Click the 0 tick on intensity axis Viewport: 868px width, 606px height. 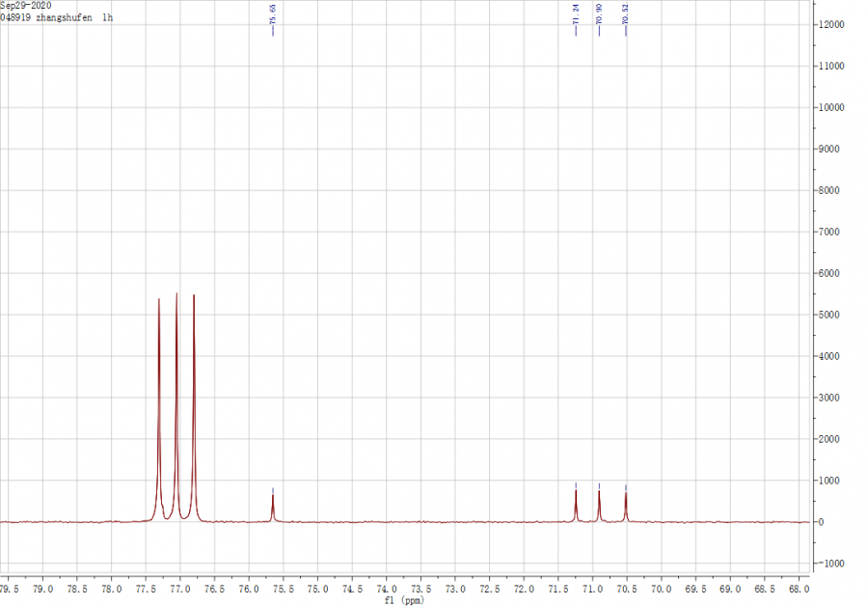click(x=825, y=522)
